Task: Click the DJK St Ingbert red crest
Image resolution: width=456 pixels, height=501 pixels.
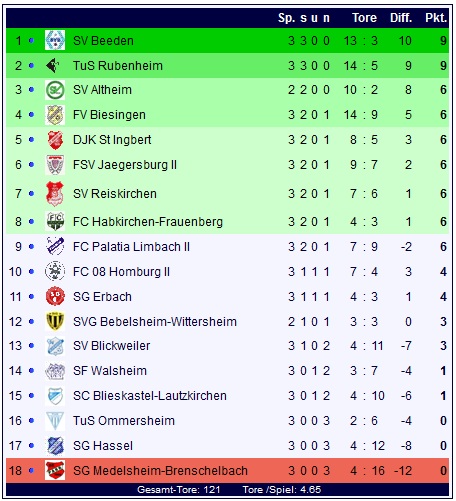Action: (55, 140)
